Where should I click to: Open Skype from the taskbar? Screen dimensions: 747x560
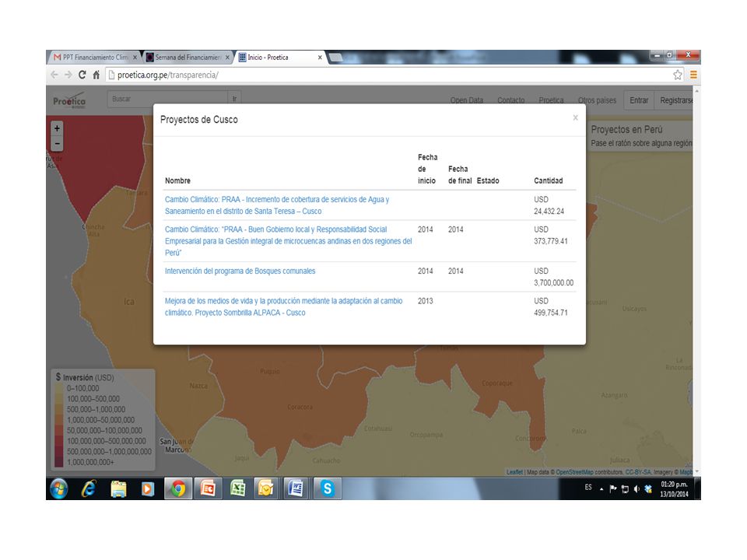click(x=328, y=488)
